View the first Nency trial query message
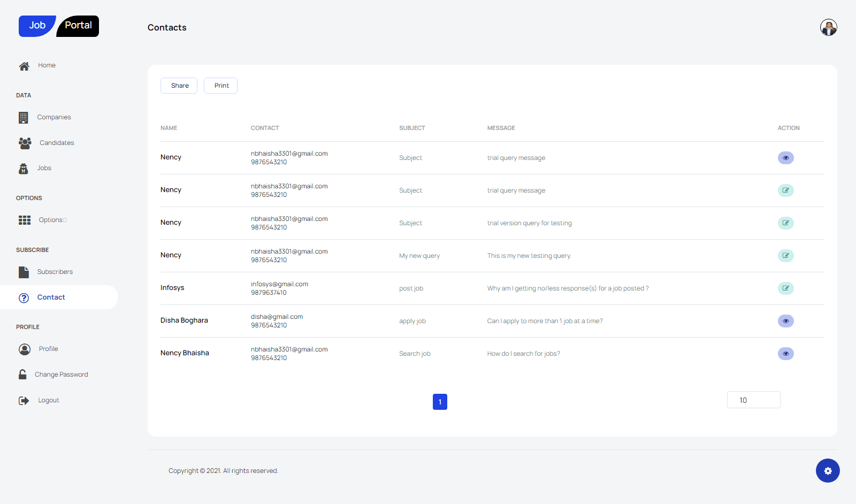The image size is (856, 504). (x=785, y=158)
